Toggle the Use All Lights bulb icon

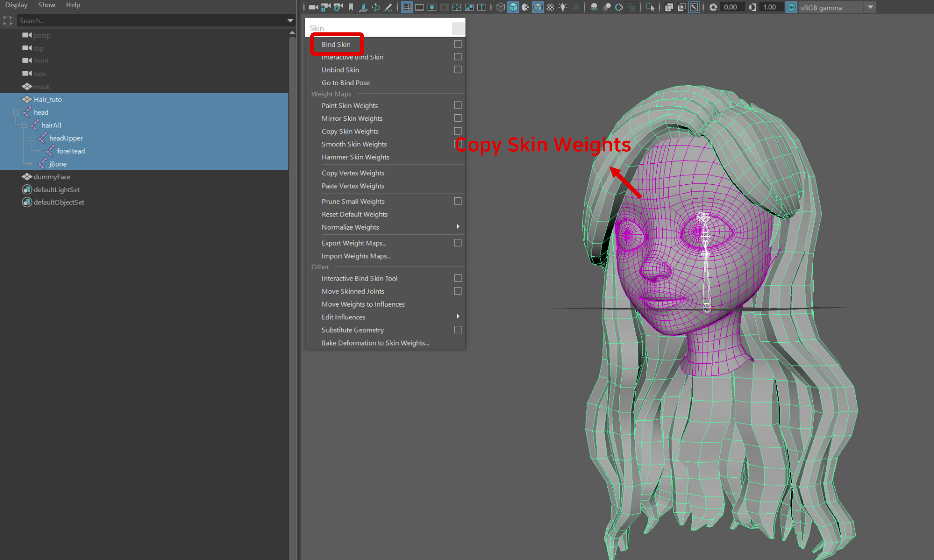tap(563, 7)
